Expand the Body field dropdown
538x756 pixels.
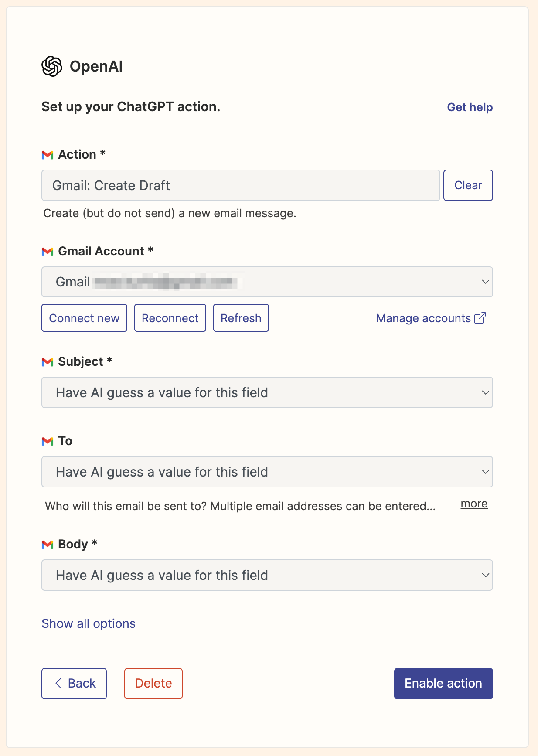267,575
